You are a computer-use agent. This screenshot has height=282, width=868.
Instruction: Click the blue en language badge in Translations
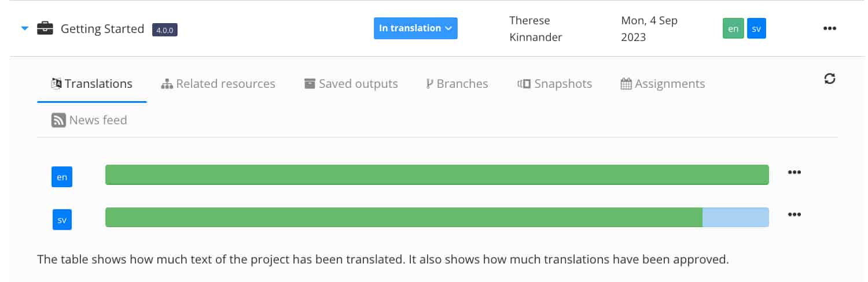62,177
